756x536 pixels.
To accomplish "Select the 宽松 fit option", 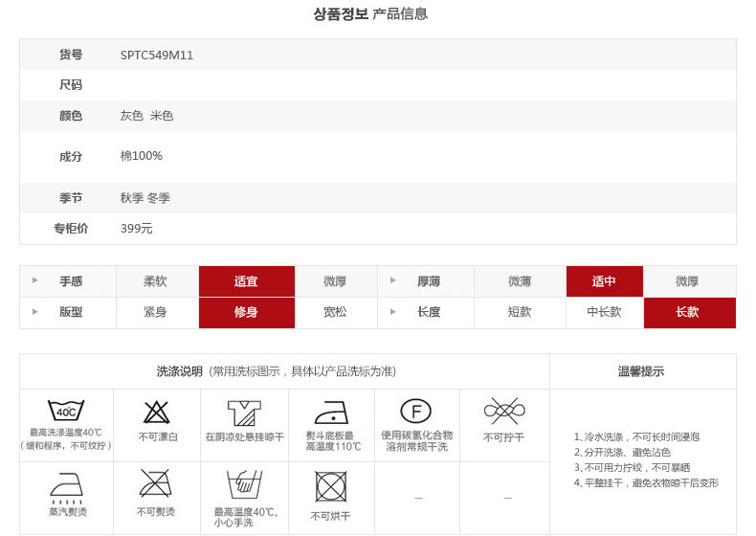I will (335, 313).
